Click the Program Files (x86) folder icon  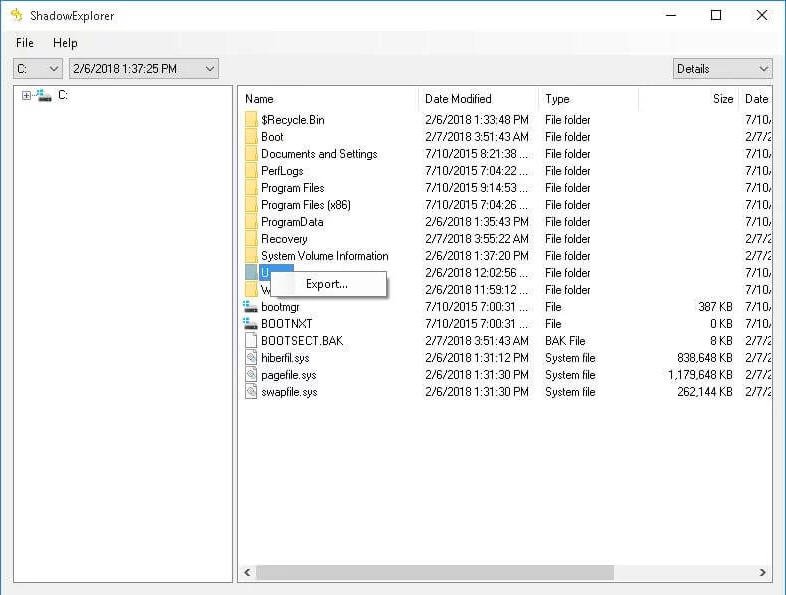(251, 205)
